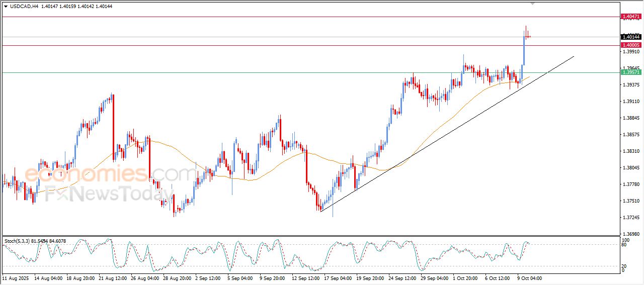Click the gray chart shift marker triangle
Viewport: 644px width, 285px height.
[x=533, y=4]
